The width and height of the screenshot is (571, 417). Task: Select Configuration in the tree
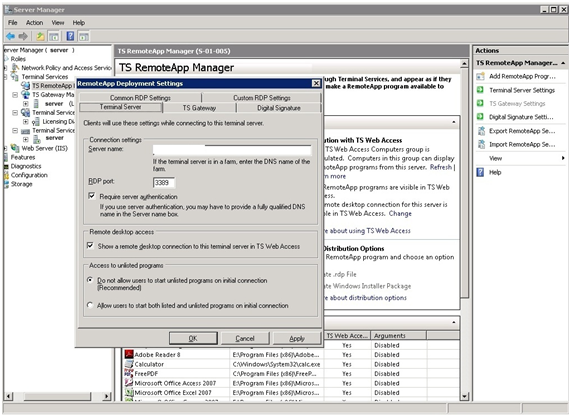29,175
